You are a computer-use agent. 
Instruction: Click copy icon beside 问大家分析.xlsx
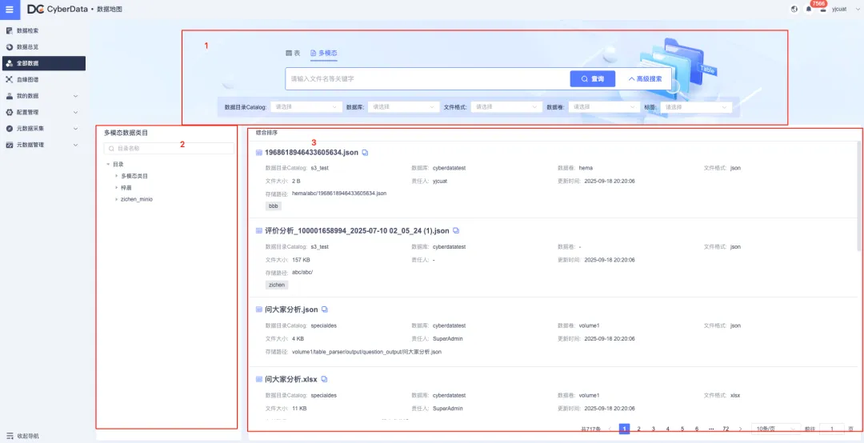[x=324, y=380]
